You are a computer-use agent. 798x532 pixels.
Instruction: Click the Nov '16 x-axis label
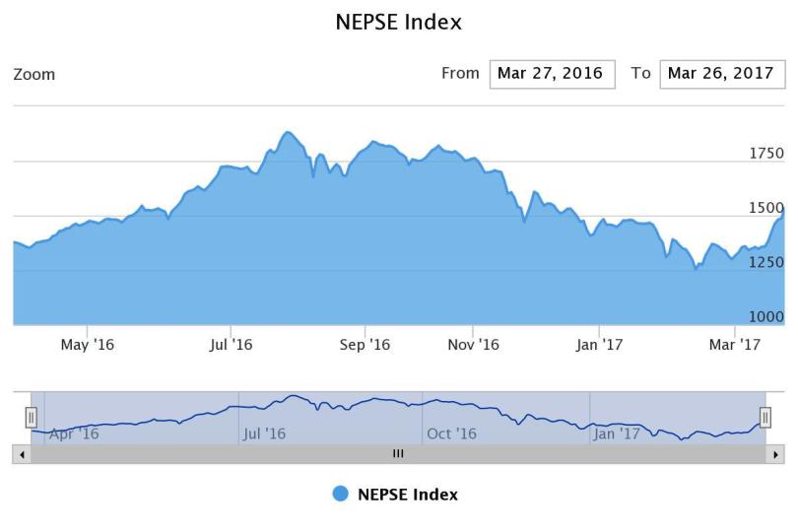473,345
